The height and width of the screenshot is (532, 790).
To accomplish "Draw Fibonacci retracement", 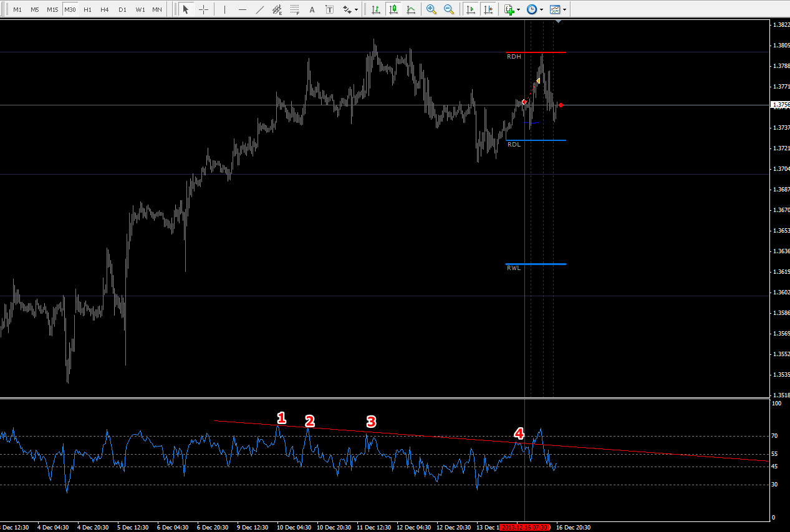I will [x=295, y=9].
